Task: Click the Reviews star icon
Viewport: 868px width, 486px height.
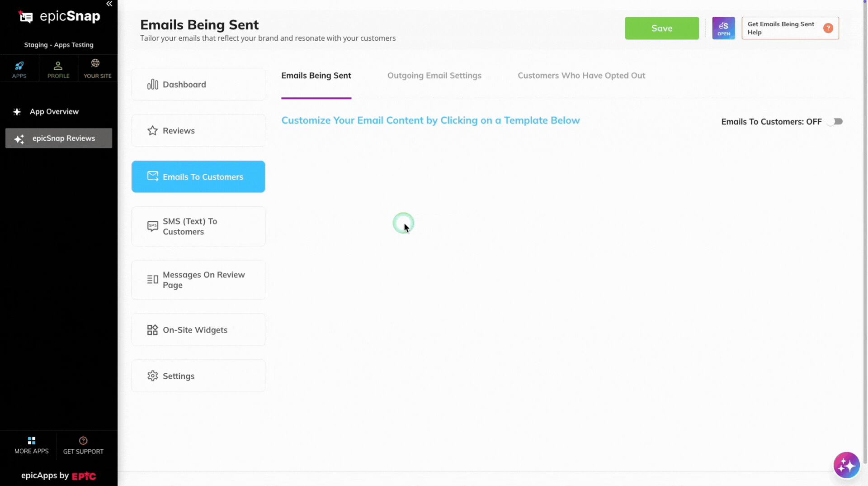Action: click(x=152, y=130)
